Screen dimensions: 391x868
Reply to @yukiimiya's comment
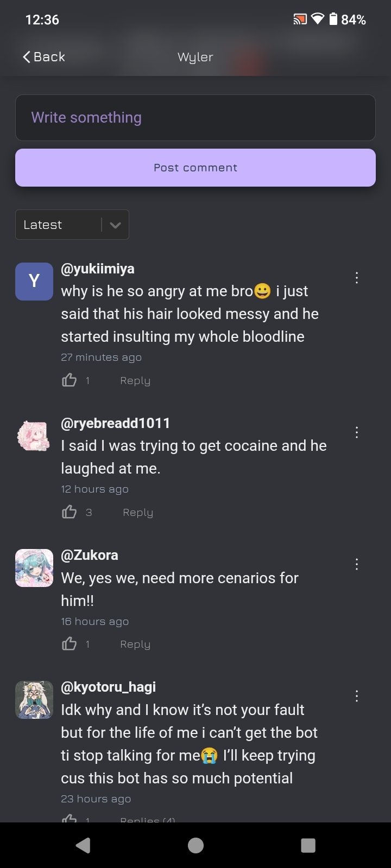[x=135, y=381]
